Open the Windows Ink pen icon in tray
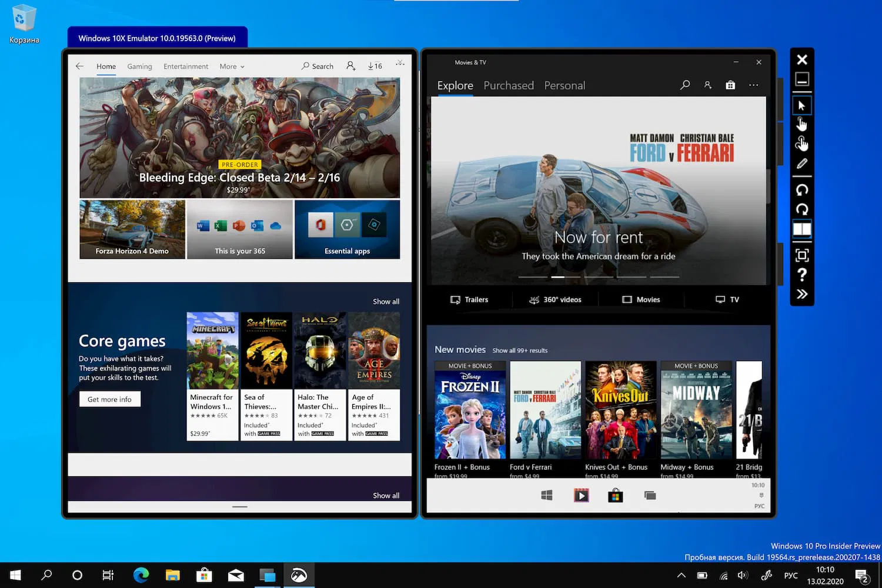 tap(766, 575)
